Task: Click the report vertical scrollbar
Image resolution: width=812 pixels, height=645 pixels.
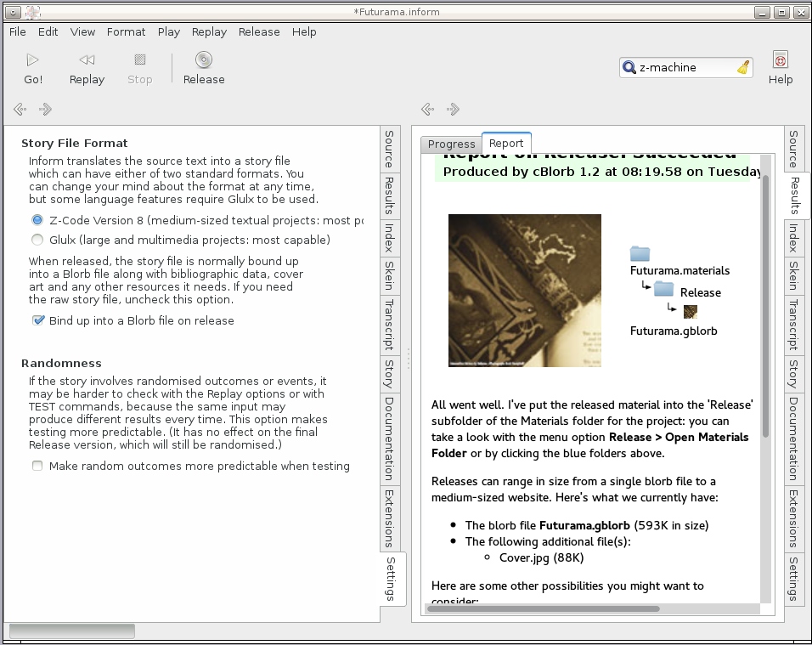Action: 765,306
